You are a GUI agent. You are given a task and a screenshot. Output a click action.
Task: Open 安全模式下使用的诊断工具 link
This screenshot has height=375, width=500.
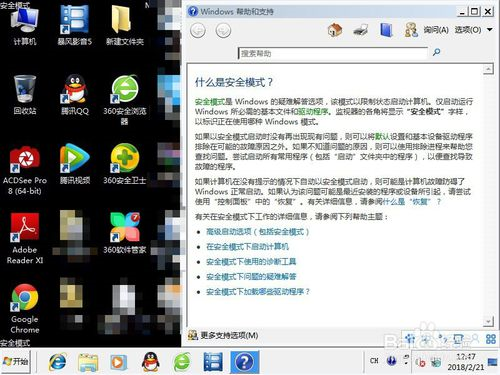point(251,262)
